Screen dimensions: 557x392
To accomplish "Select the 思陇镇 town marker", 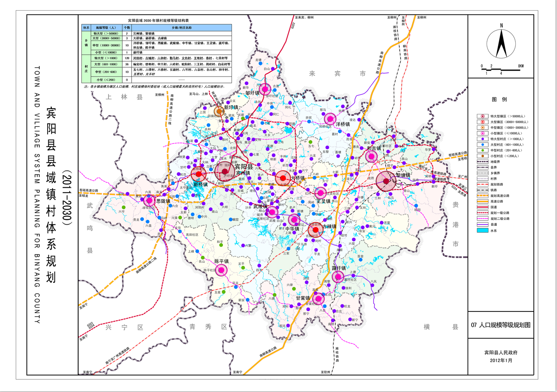I will (x=149, y=200).
